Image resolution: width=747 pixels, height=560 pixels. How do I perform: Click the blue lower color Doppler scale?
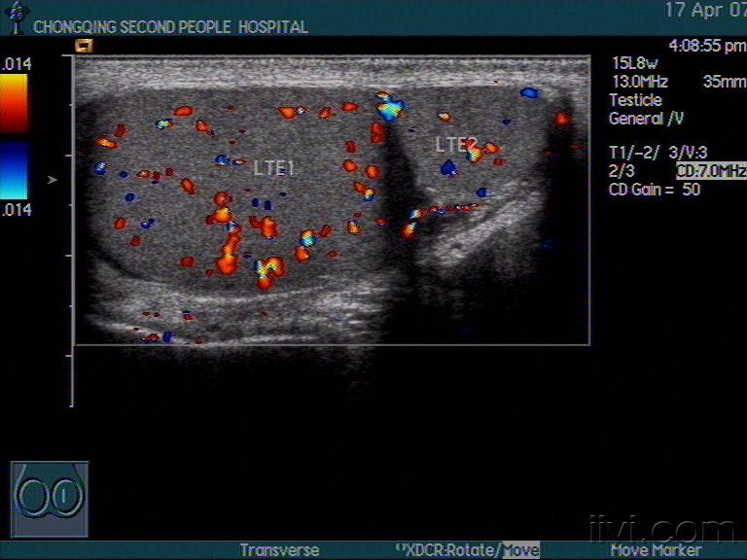[x=15, y=171]
